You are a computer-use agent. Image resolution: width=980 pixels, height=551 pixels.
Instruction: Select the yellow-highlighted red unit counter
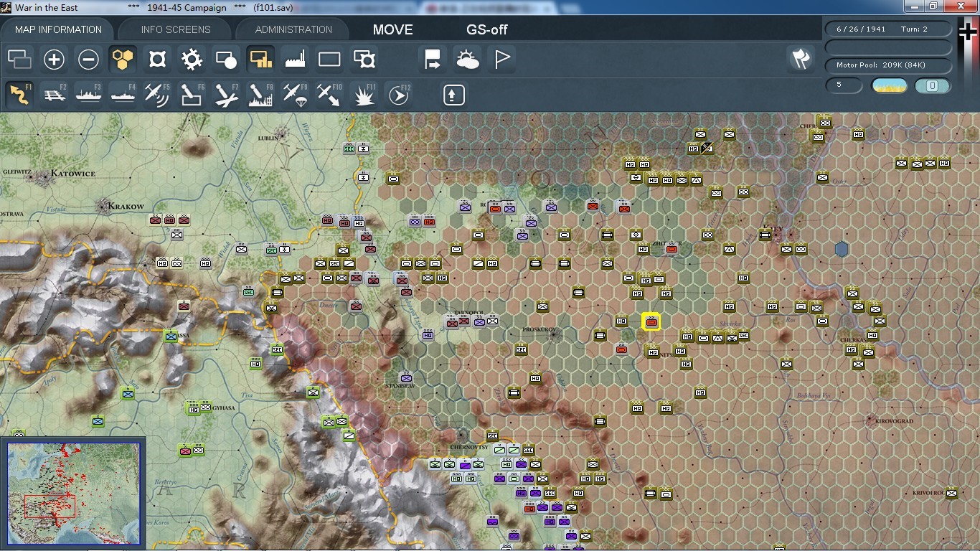pyautogui.click(x=651, y=322)
